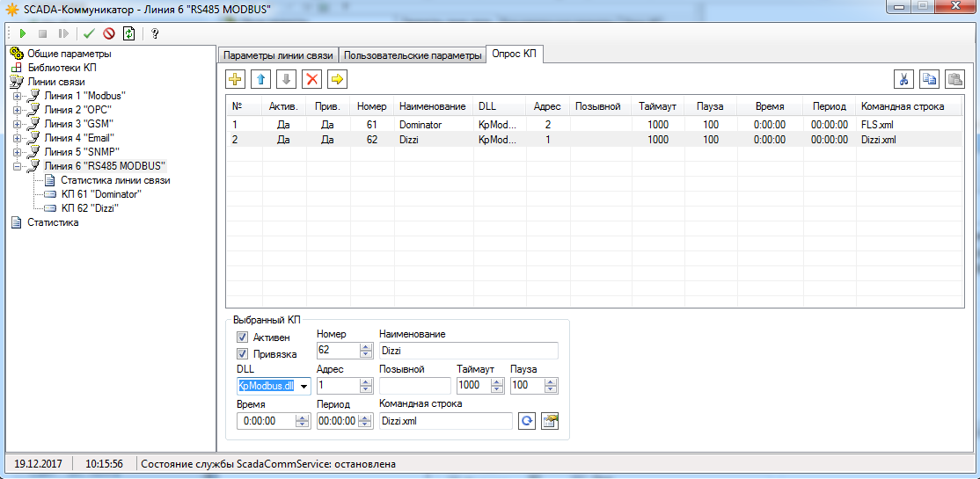Click the cut scissors icon
Viewport: 980px width, 479px height.
click(x=903, y=79)
